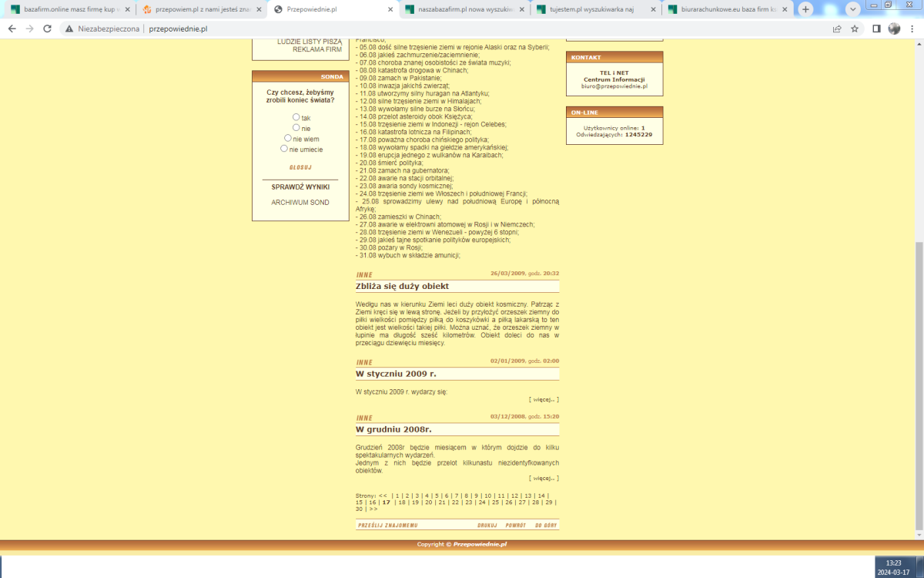
Task: Click the profile avatar icon in toolbar
Action: 894,29
